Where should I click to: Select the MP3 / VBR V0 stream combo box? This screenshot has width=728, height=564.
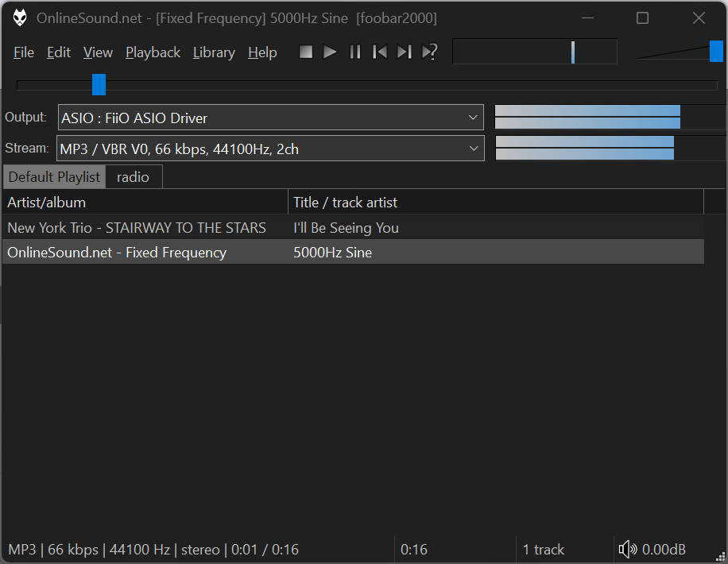pyautogui.click(x=270, y=149)
